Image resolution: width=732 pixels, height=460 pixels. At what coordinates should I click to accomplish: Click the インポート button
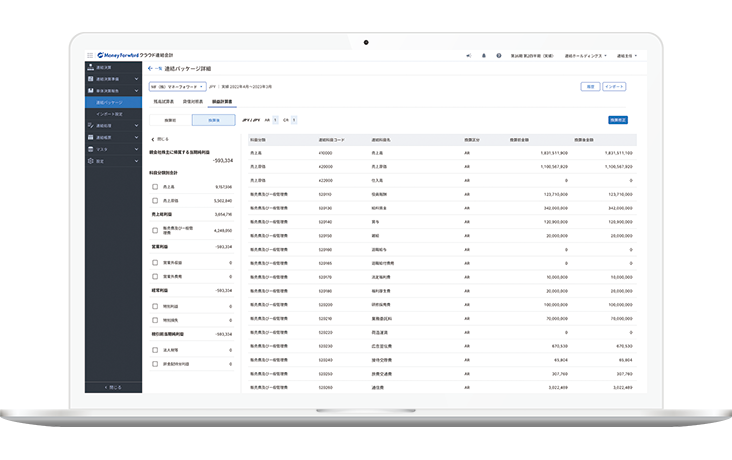point(614,86)
